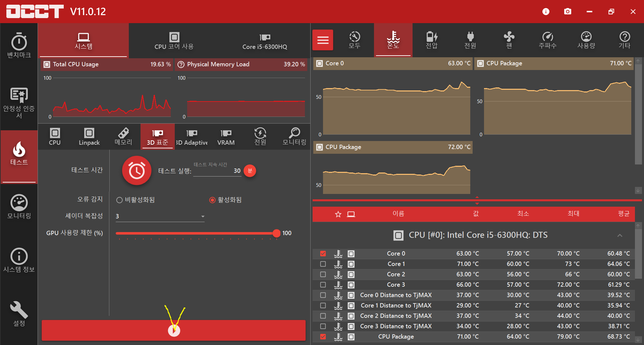The width and height of the screenshot is (644, 345).
Task: Check Core 0 Distance to TjMAX checkbox
Action: click(323, 295)
